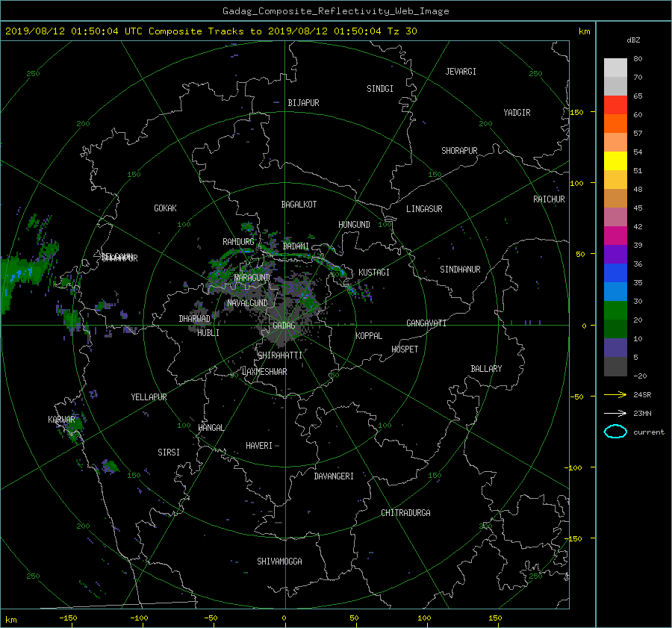Viewport: 672px width, 628px height.
Task: Select the magenta 42 dBZ color swatch
Action: point(615,235)
